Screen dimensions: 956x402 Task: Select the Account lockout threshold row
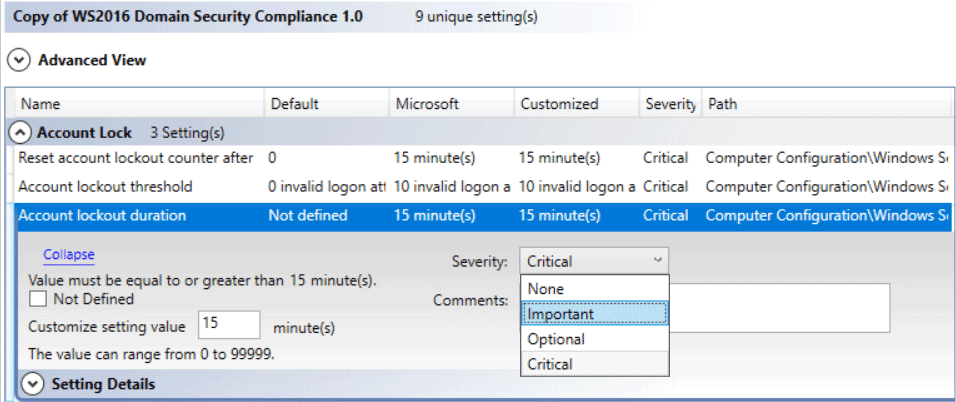pyautogui.click(x=483, y=187)
